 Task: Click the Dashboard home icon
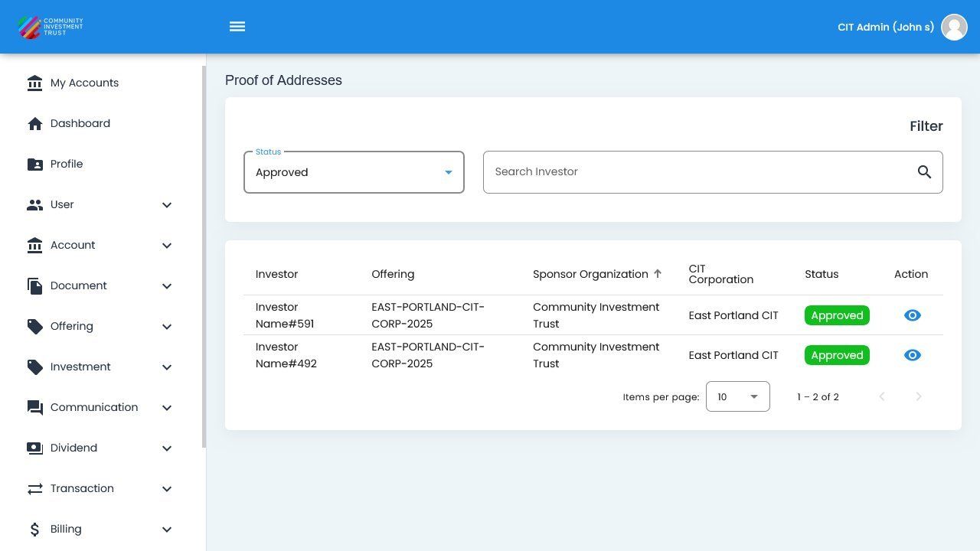pyautogui.click(x=34, y=124)
